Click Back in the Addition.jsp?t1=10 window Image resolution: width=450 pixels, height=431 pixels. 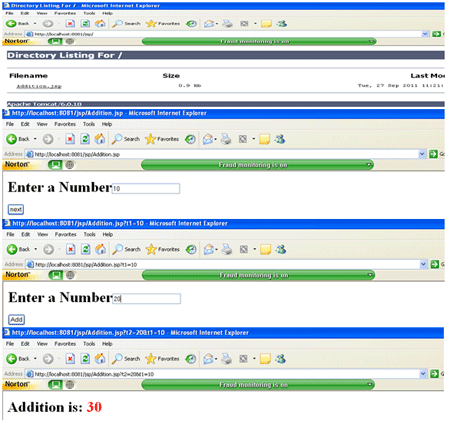click(x=18, y=249)
